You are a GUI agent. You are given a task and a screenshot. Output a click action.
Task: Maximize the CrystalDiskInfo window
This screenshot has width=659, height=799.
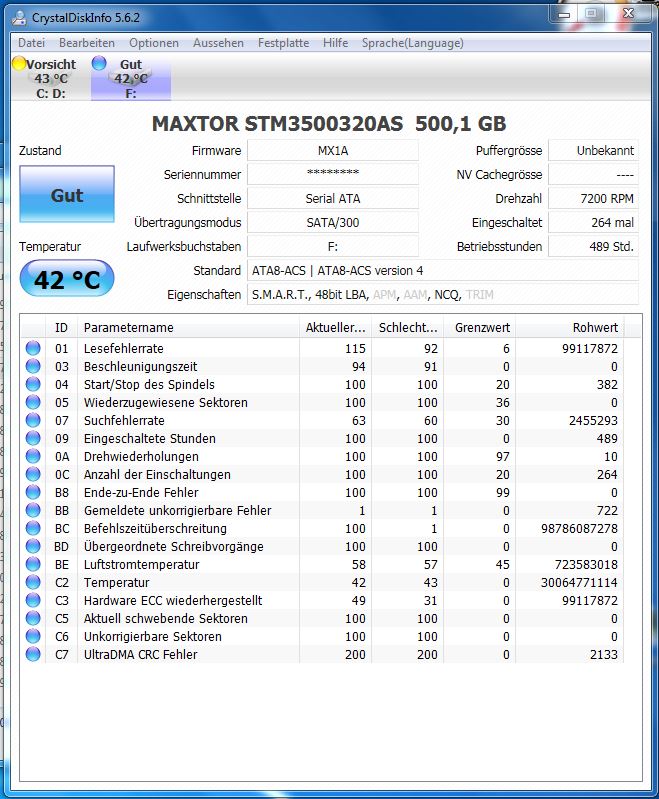(x=591, y=14)
